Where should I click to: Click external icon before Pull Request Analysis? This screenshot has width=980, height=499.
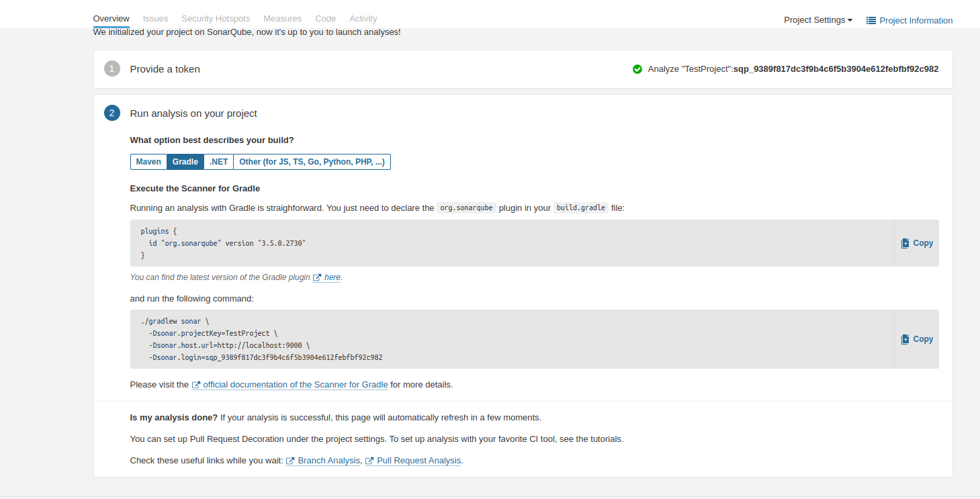coord(369,461)
